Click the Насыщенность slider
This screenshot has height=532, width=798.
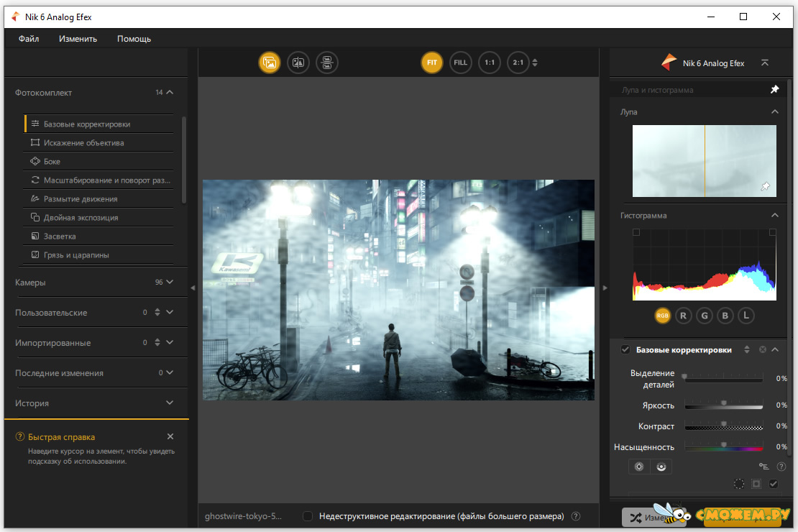pyautogui.click(x=724, y=447)
